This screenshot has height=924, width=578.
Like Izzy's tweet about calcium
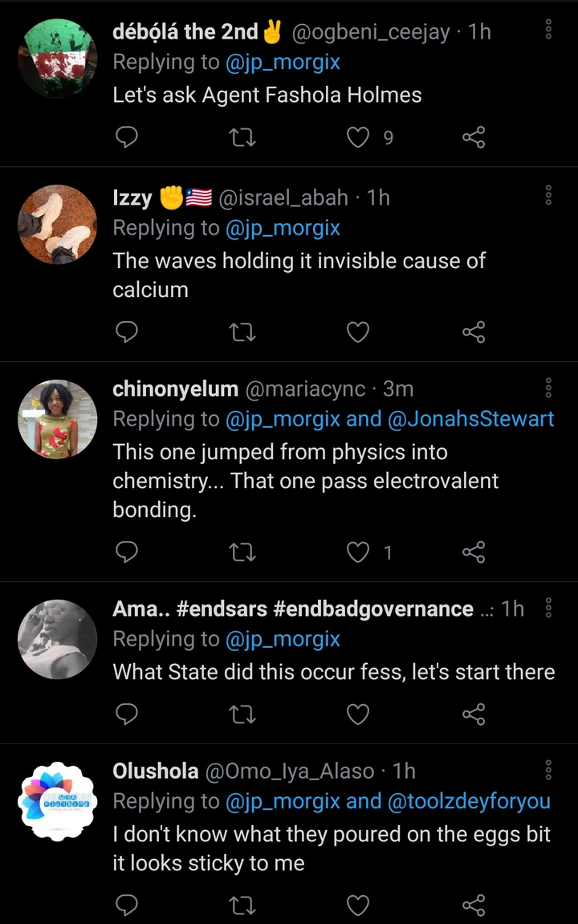point(357,332)
